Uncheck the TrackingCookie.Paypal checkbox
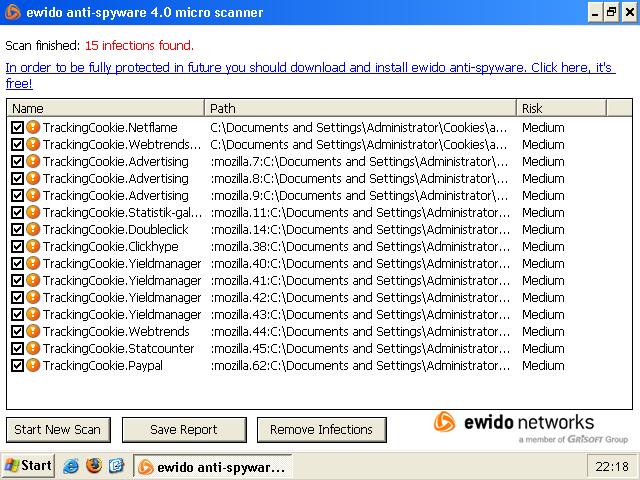Image resolution: width=640 pixels, height=480 pixels. pyautogui.click(x=17, y=366)
